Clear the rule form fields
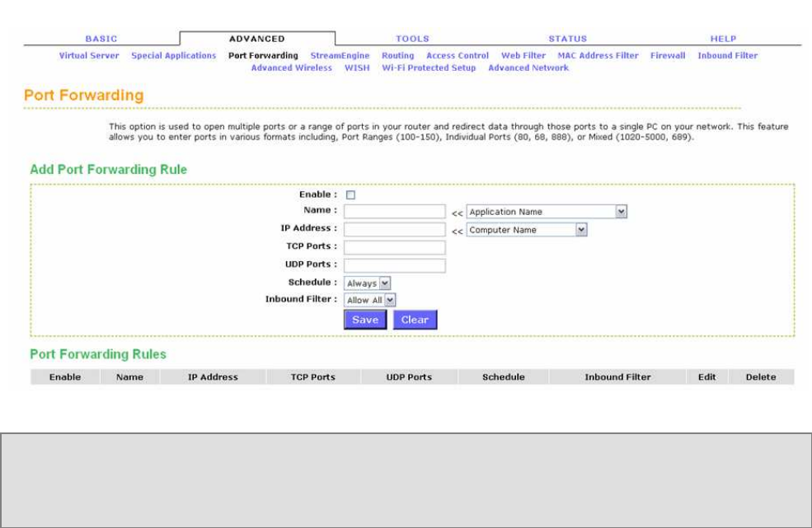812x528 pixels. (415, 320)
